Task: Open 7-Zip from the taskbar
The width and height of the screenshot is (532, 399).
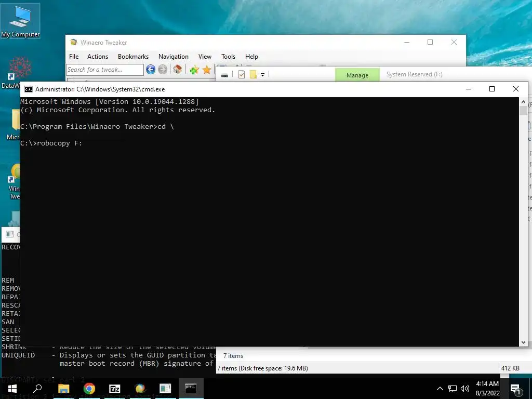Action: (x=115, y=389)
